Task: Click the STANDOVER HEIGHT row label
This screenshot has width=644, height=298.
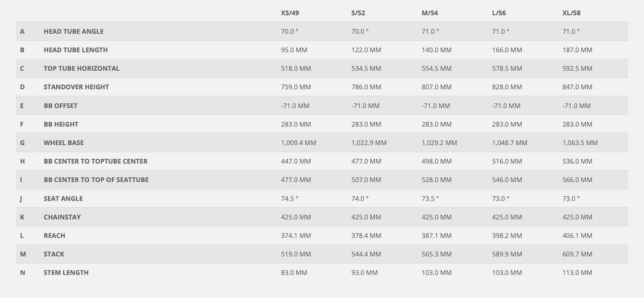Action: click(x=75, y=87)
